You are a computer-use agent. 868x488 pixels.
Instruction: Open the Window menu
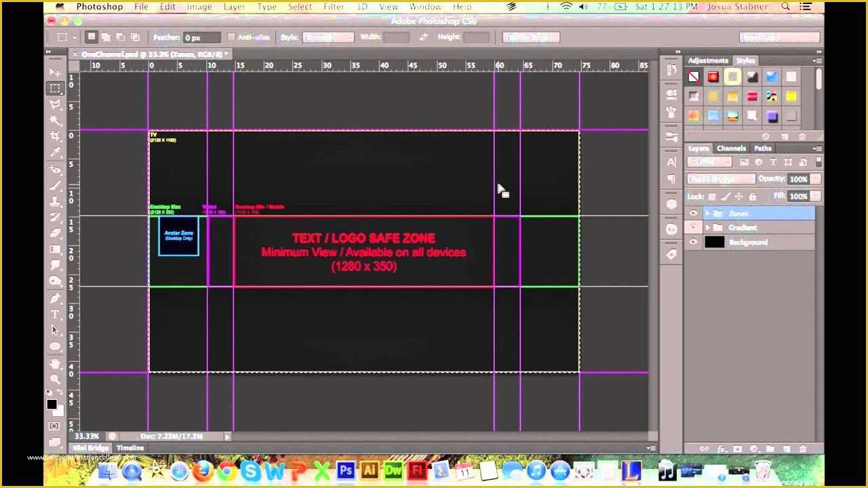click(x=425, y=7)
